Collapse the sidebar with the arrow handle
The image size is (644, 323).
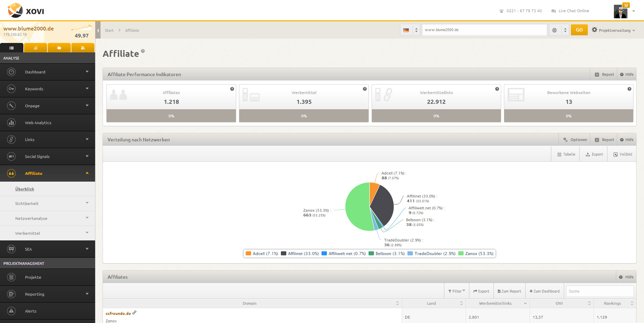pos(98,30)
